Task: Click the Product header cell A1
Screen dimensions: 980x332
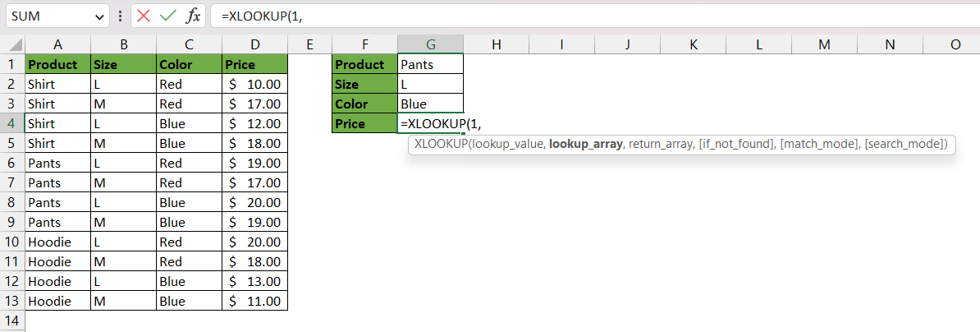Action: click(x=57, y=64)
